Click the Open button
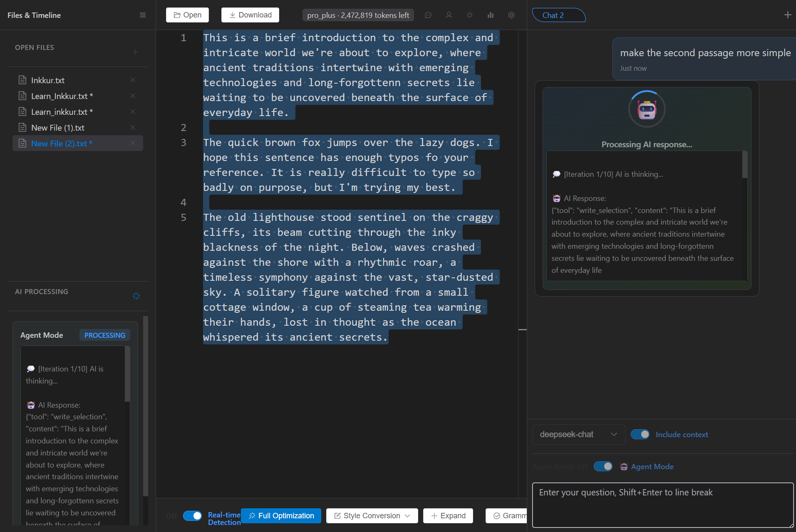The width and height of the screenshot is (796, 532). pos(187,15)
